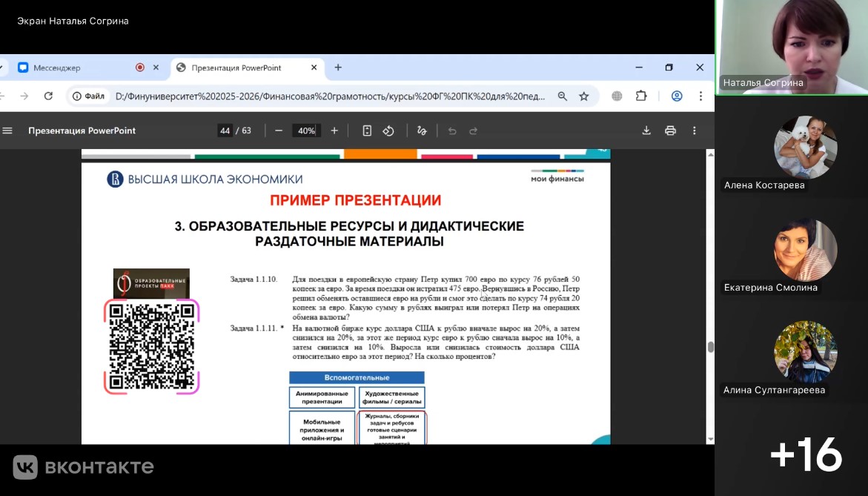
Task: Select the draw annotation tool
Action: pyautogui.click(x=422, y=130)
